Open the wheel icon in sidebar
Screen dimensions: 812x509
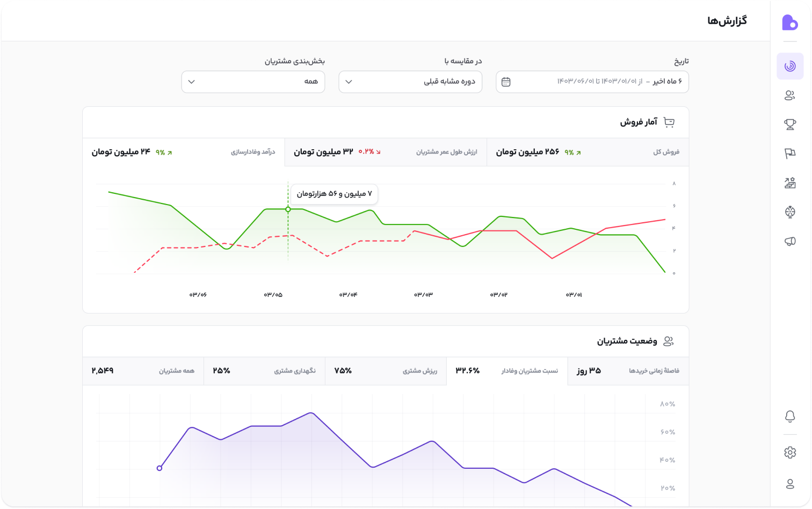click(790, 212)
